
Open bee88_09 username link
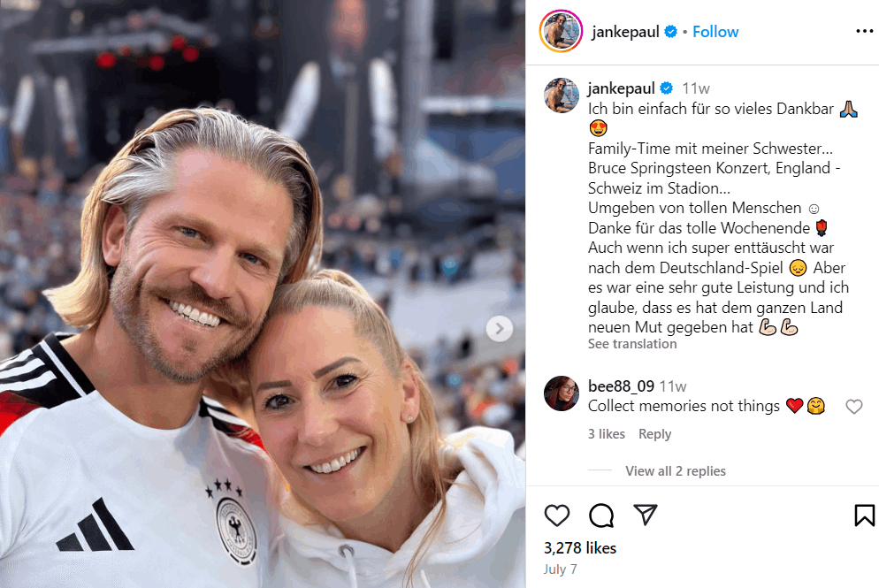pos(621,386)
